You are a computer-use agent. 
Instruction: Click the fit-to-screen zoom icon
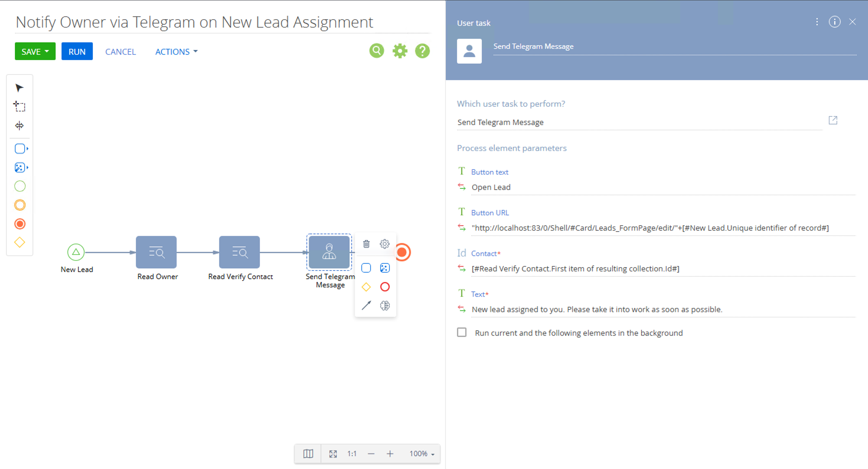click(333, 453)
